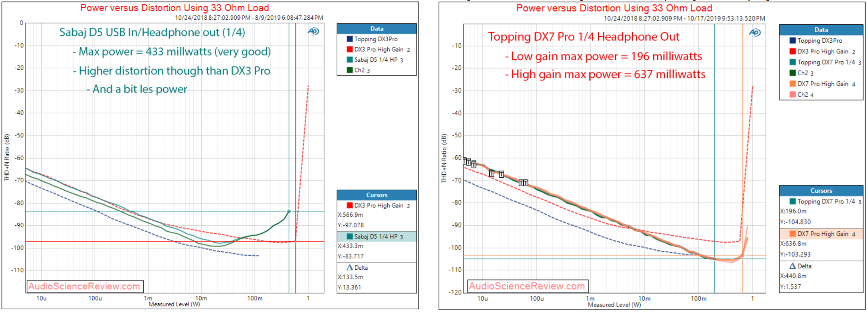Click the cursor value X:636.8m
This screenshot has width=868, height=312.
[793, 243]
